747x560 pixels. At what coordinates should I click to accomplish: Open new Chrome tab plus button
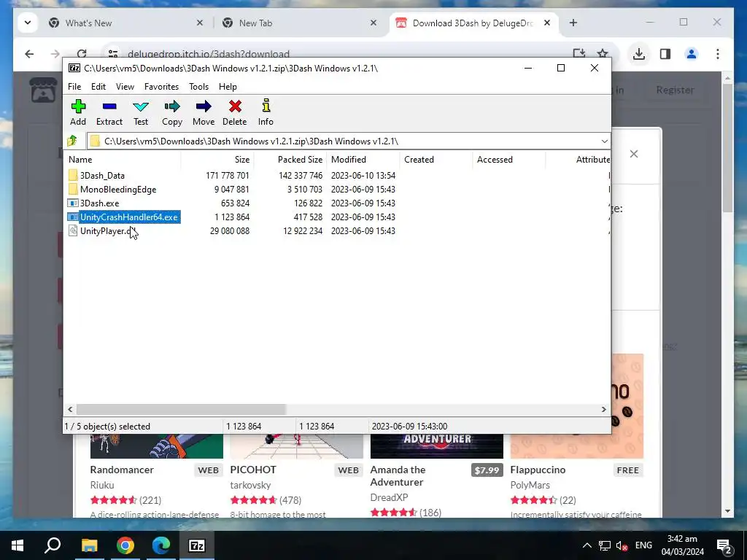(x=573, y=23)
